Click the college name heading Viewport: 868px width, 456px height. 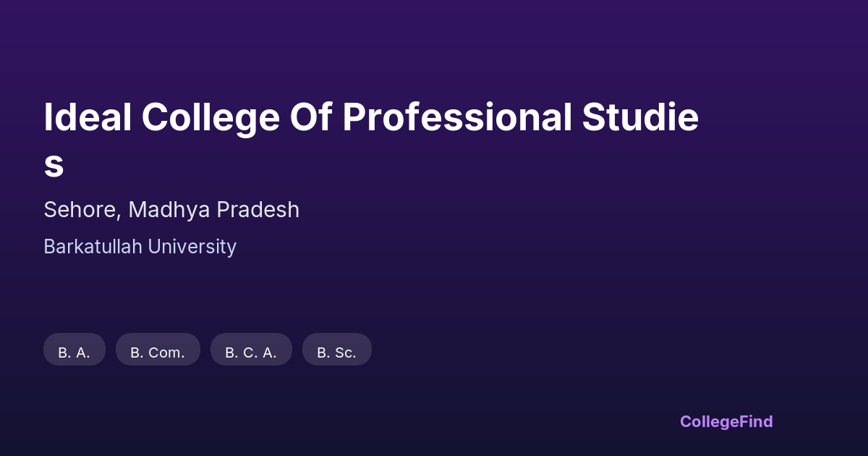(370, 118)
